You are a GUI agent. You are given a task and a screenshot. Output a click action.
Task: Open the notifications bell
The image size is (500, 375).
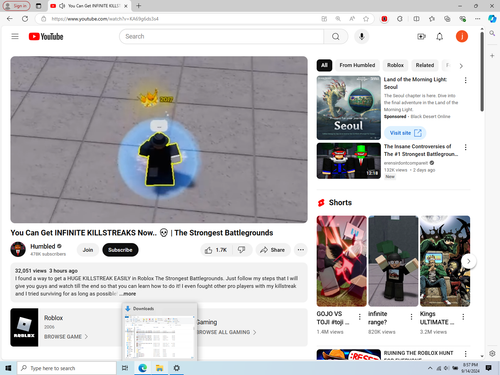[x=440, y=36]
